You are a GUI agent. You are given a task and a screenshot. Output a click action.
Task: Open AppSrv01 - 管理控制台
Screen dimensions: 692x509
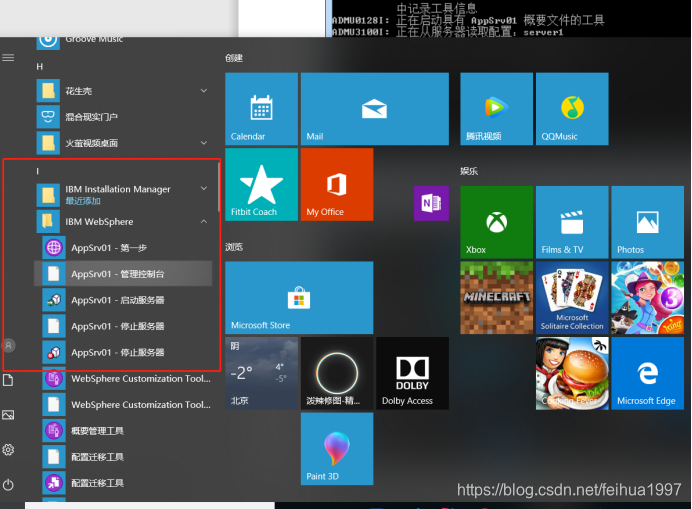(123, 274)
